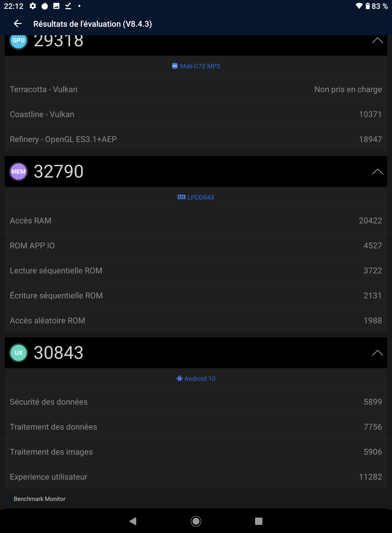The height and width of the screenshot is (533, 392).
Task: Tap the purple MEM score badge
Action: 19,171
